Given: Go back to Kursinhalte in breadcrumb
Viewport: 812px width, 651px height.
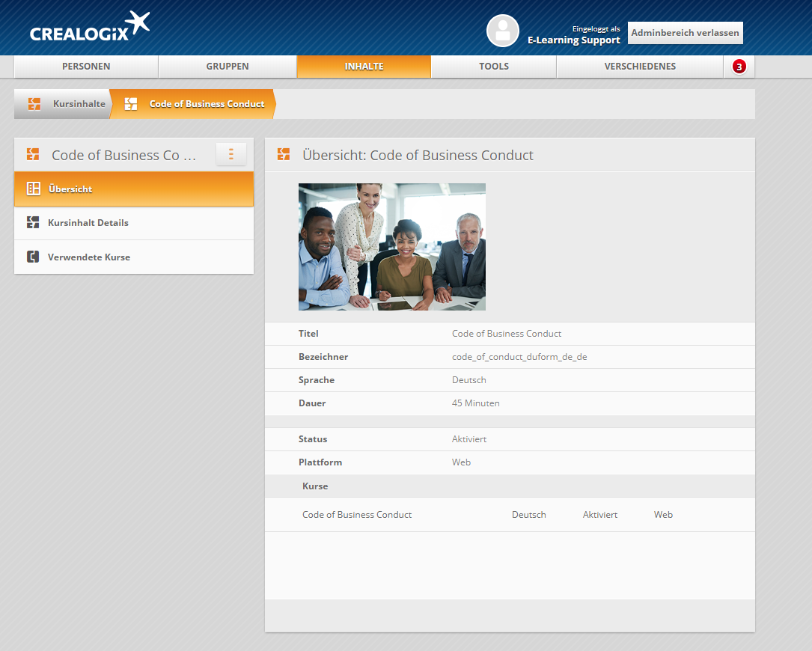Looking at the screenshot, I should tap(79, 104).
